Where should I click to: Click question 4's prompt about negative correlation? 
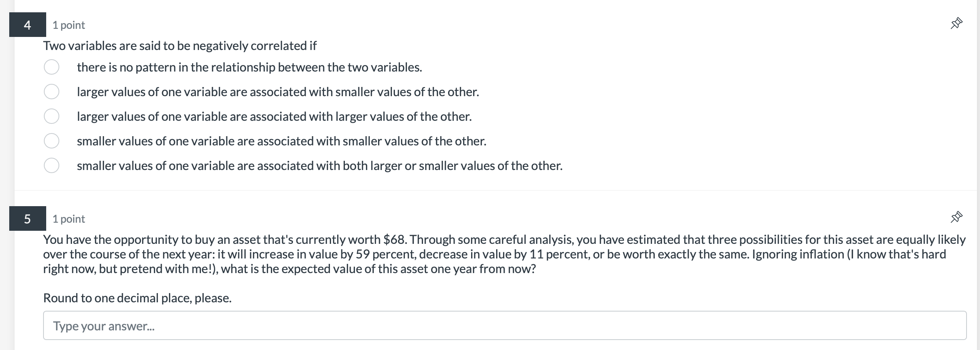click(x=179, y=45)
